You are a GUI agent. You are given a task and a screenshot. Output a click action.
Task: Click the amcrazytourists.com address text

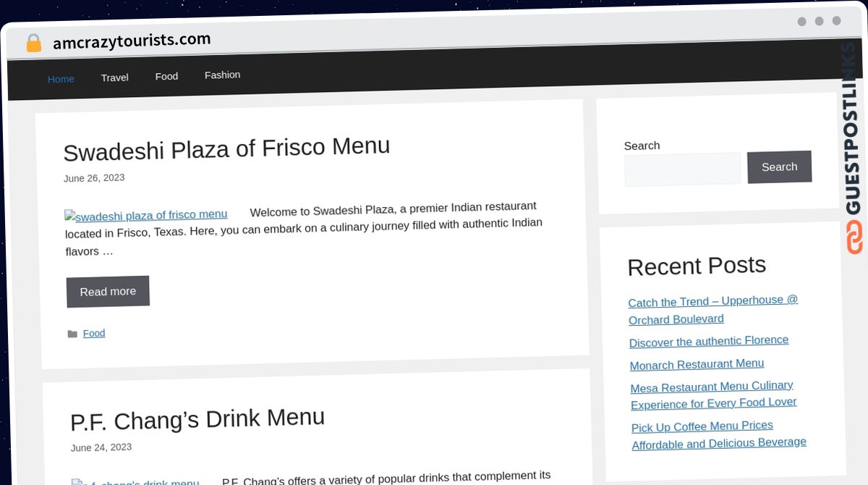(x=132, y=41)
